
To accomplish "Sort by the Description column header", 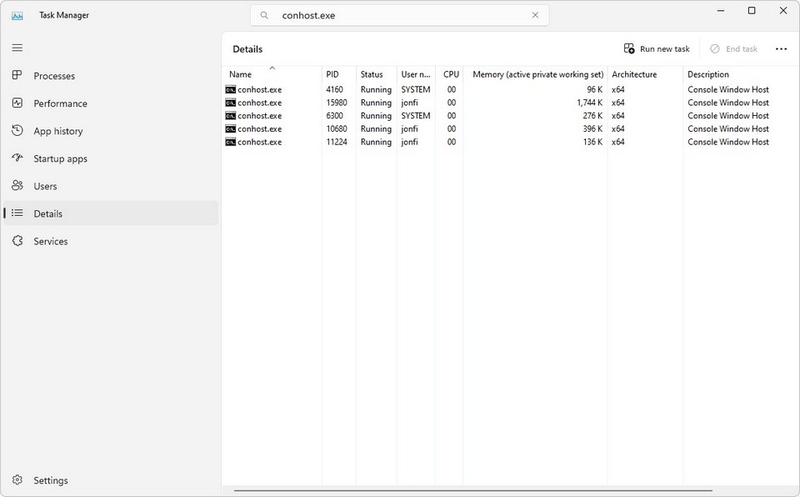I will (708, 74).
